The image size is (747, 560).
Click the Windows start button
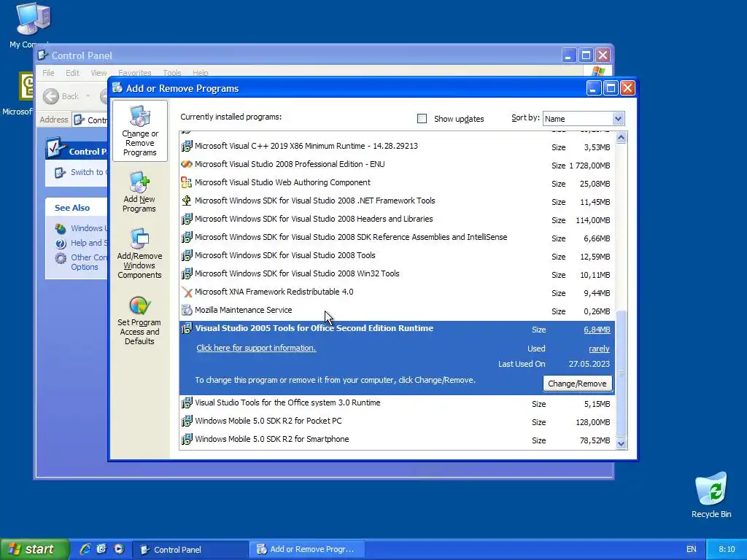point(34,549)
